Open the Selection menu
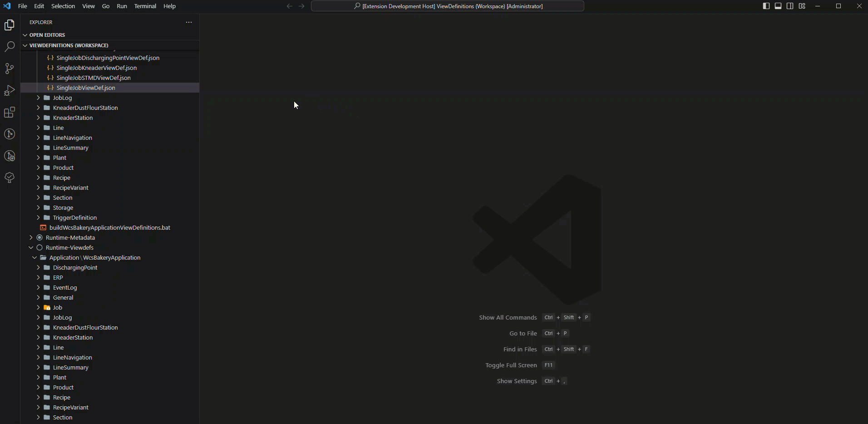The image size is (868, 424). (x=63, y=6)
